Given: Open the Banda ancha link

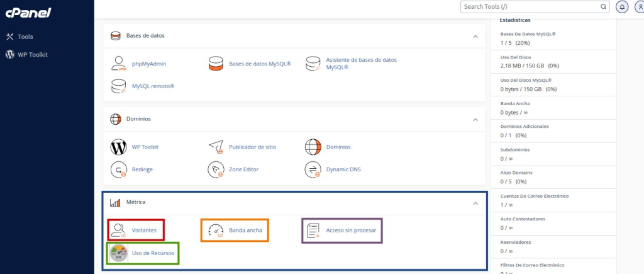Looking at the screenshot, I should 245,231.
